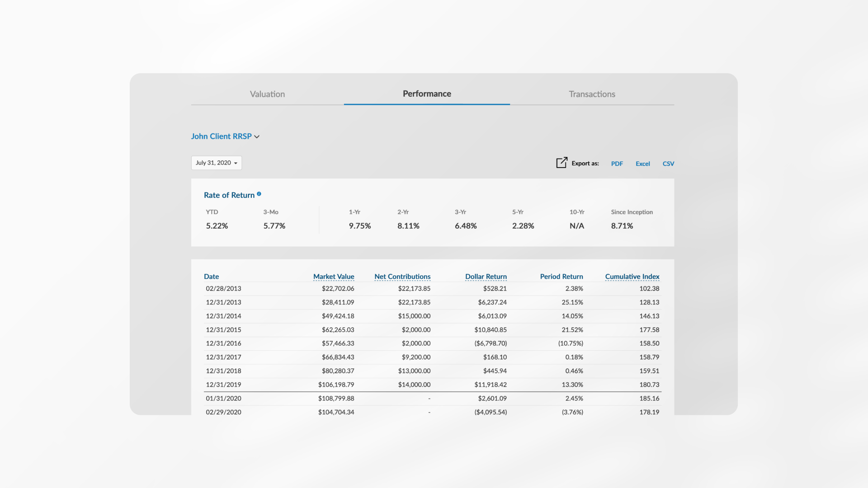
Task: Click the date cell 12/31/2014
Action: click(x=223, y=316)
